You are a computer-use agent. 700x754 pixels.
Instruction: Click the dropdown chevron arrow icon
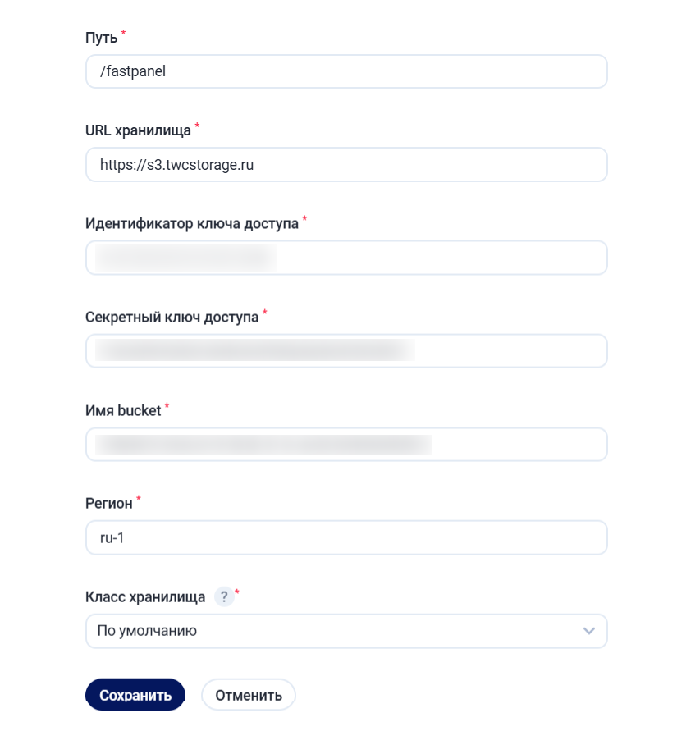tap(588, 631)
